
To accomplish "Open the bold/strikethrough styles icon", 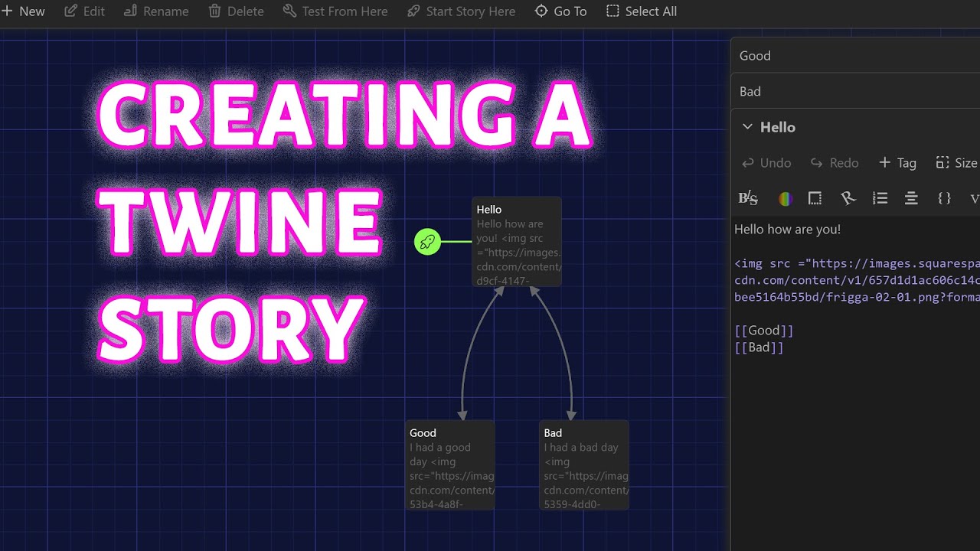I will [x=748, y=198].
